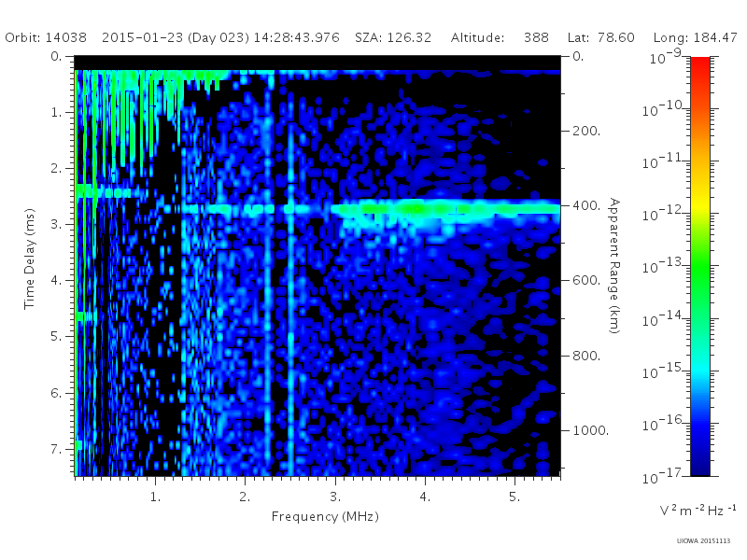The image size is (747, 560).
Task: Click the 'Frequency (MHz)' axis label
Action: point(325,517)
